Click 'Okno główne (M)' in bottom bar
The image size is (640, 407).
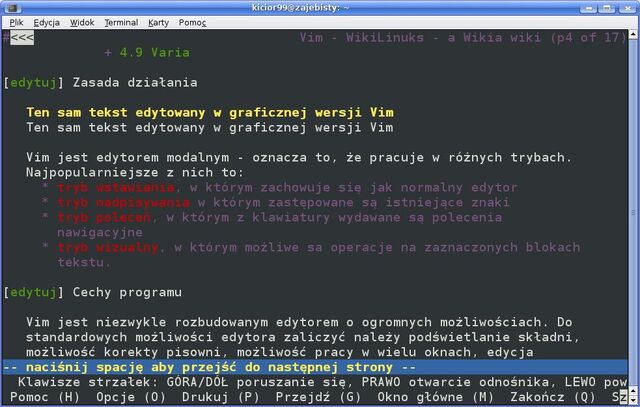pos(436,397)
